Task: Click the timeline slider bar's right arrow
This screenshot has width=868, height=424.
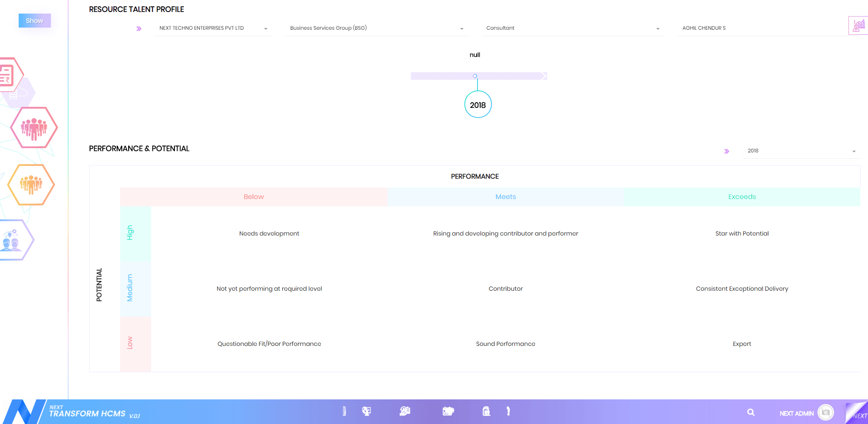Action: 543,76
